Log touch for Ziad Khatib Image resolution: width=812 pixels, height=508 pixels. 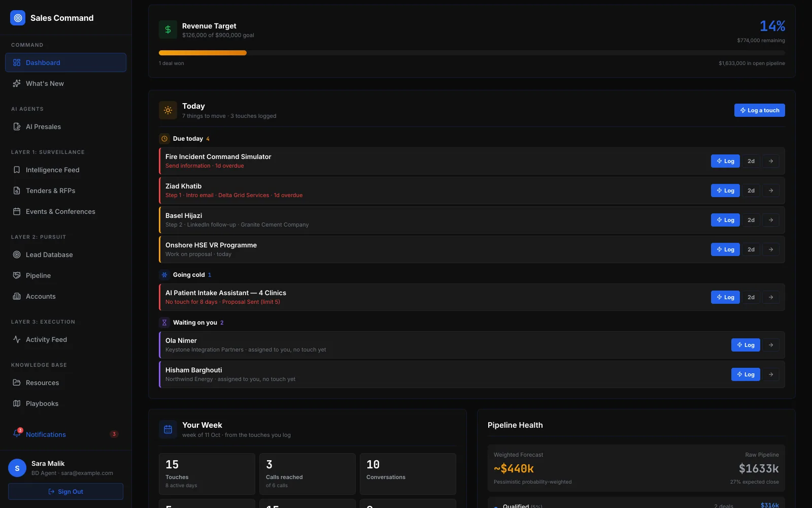[x=725, y=190]
